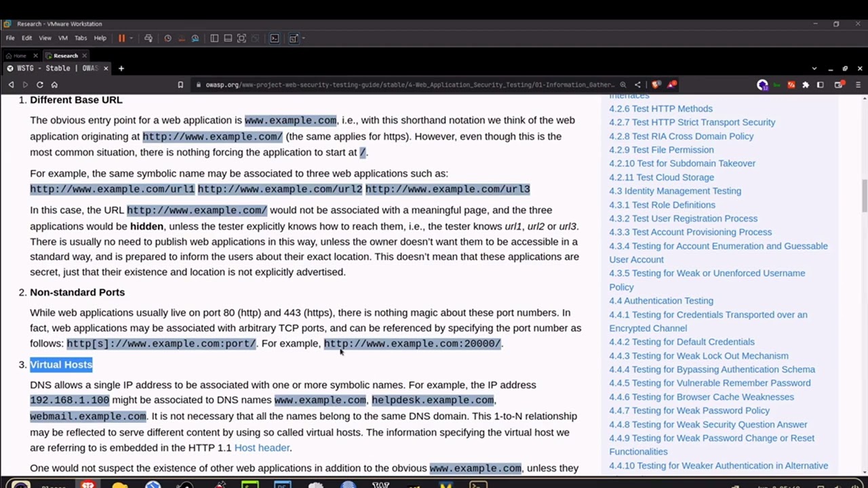Screen dimensions: 868x488
Task: Open the VMware console view icon
Action: tap(275, 38)
